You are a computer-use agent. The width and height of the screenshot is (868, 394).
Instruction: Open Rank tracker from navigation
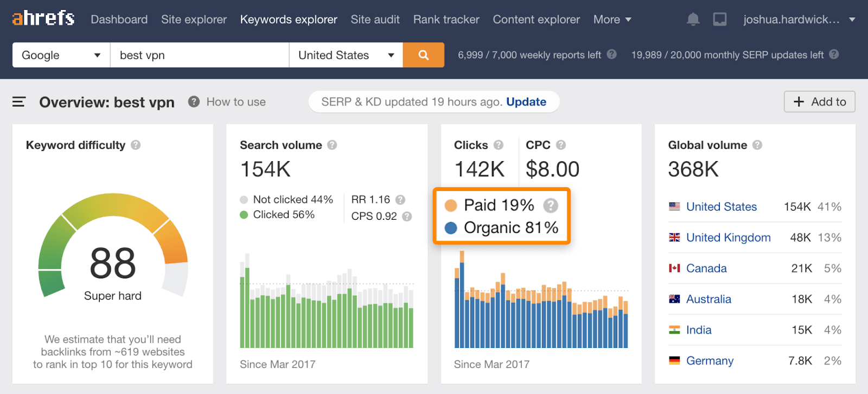(x=446, y=20)
